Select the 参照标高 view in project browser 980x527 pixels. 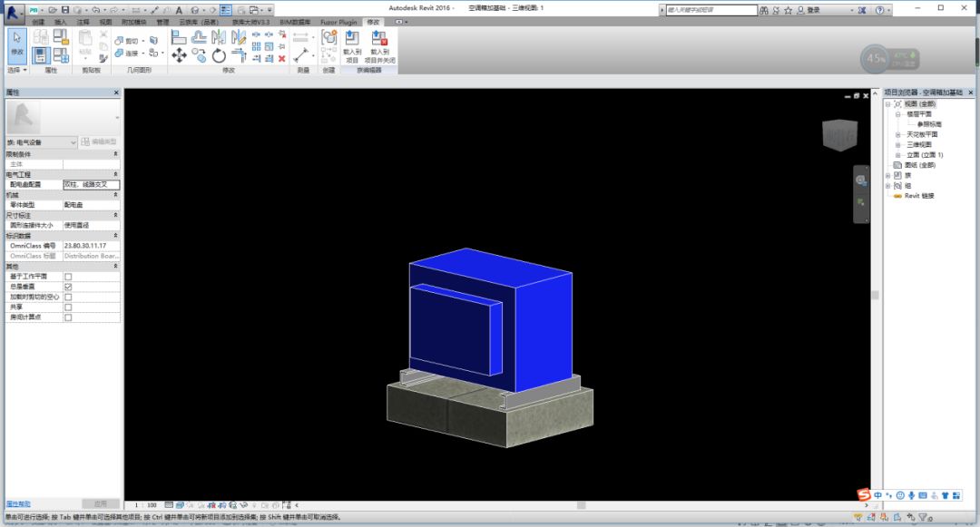point(929,124)
